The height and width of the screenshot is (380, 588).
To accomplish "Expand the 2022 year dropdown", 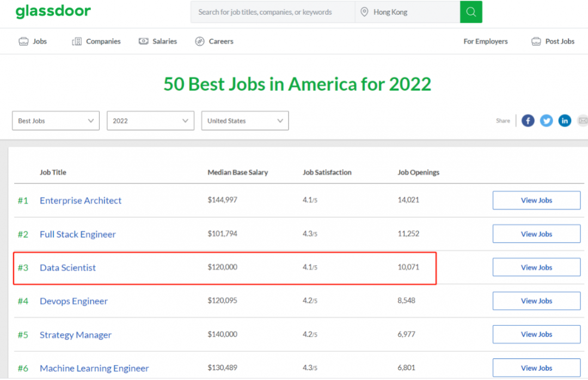I will (150, 121).
